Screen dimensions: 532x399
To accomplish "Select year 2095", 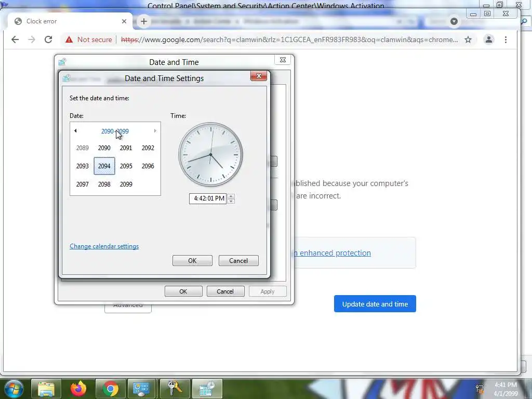I will click(126, 166).
